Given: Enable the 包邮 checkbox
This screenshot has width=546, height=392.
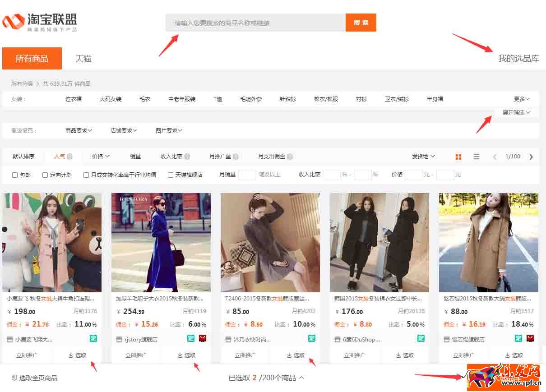Looking at the screenshot, I should [x=15, y=175].
